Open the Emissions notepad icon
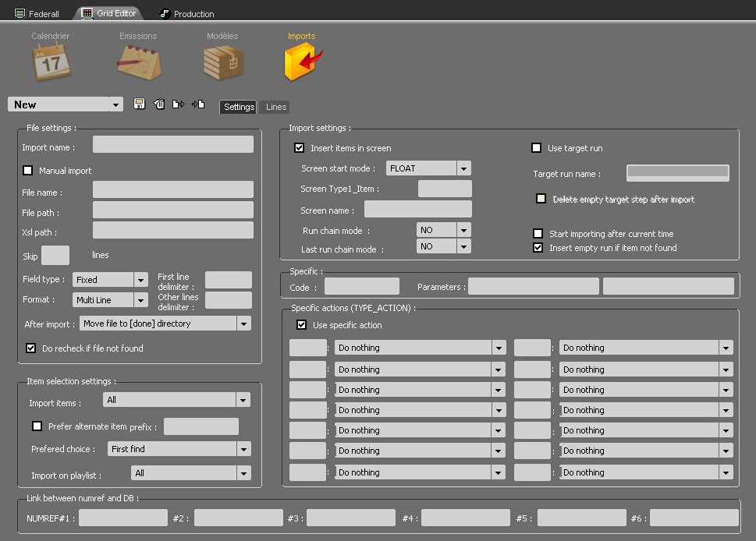The image size is (756, 541). 138,62
